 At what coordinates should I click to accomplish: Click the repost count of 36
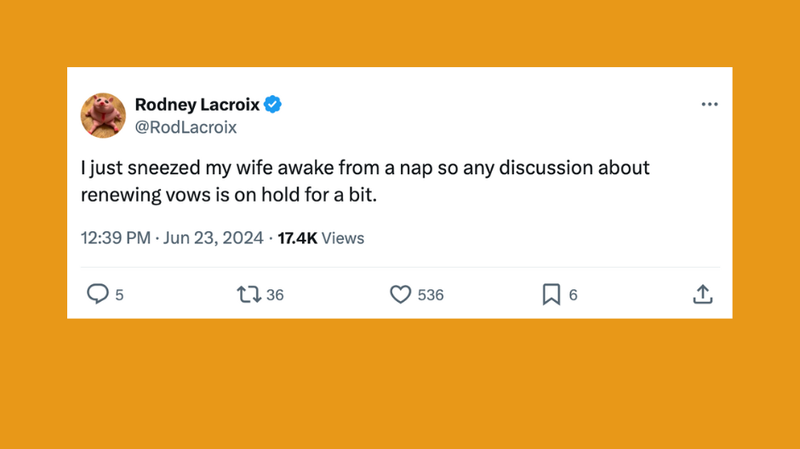[275, 295]
